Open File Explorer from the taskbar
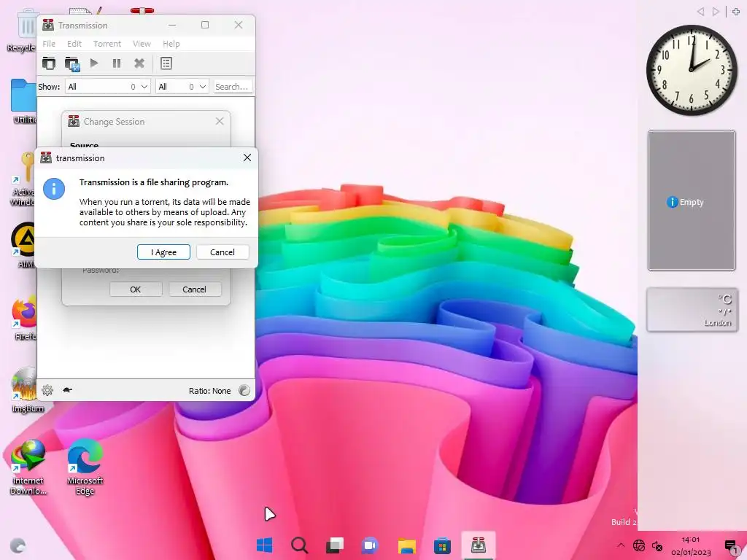 point(407,545)
